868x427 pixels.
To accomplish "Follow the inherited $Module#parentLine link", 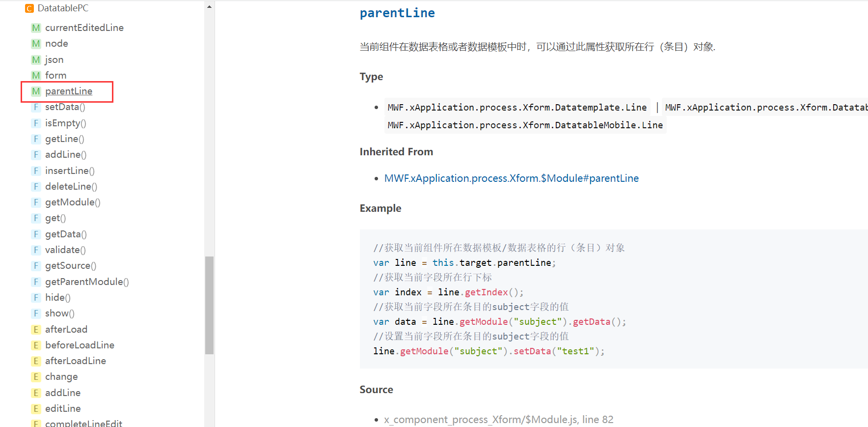I will pos(511,178).
